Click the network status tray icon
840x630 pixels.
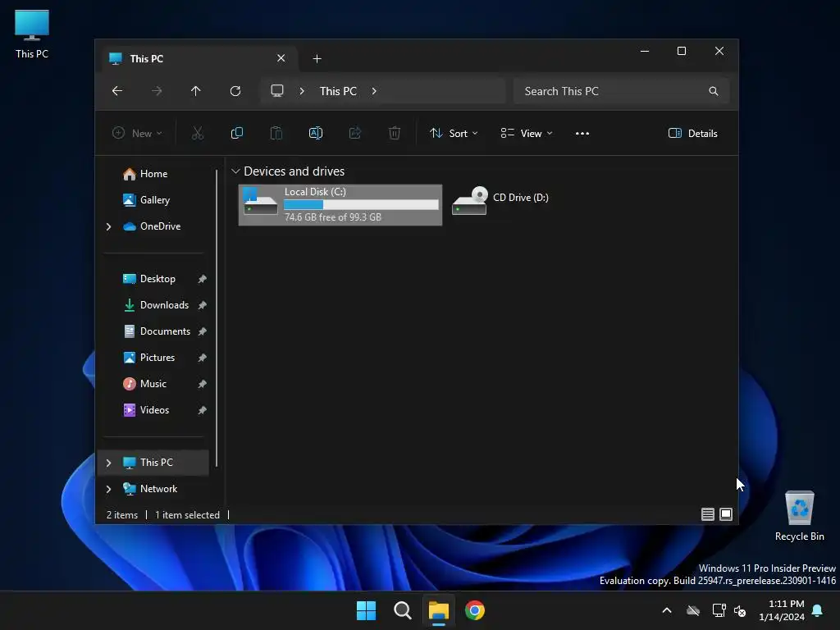point(719,610)
